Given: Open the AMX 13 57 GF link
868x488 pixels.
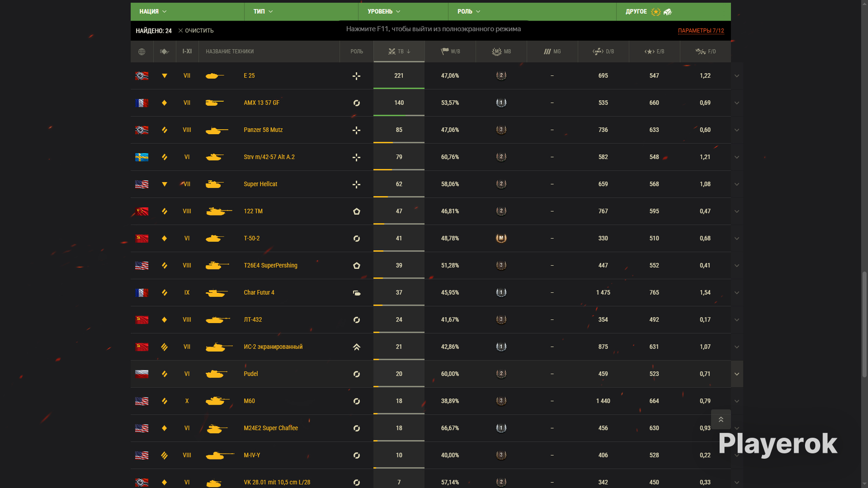Looking at the screenshot, I should tap(262, 103).
